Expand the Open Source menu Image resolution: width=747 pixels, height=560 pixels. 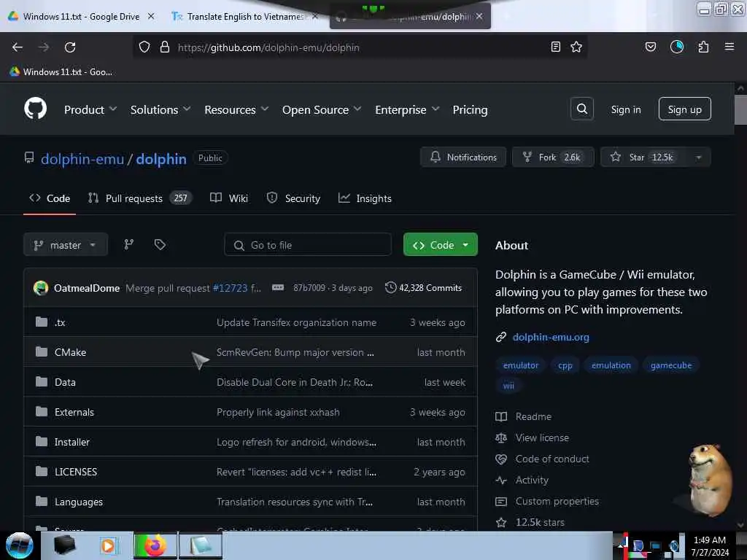(x=322, y=109)
